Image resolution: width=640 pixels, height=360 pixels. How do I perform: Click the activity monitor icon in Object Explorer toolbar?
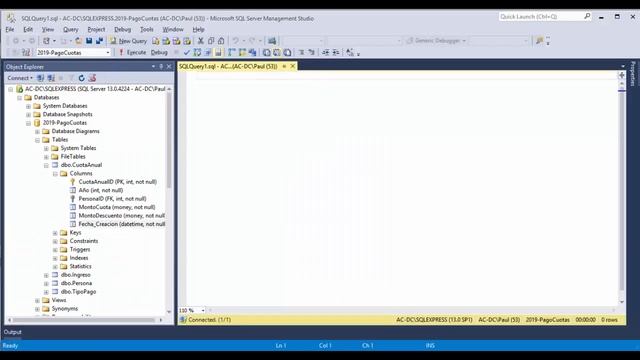92,78
